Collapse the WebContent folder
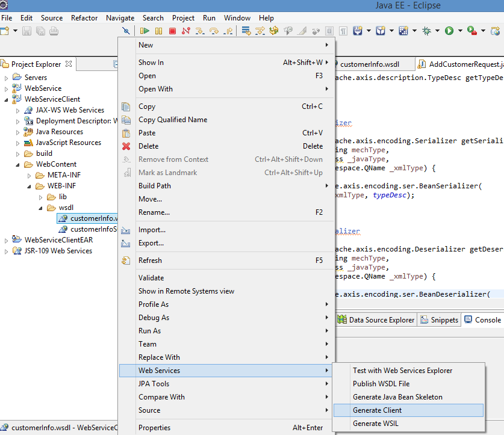The width and height of the screenshot is (504, 435). 17,165
